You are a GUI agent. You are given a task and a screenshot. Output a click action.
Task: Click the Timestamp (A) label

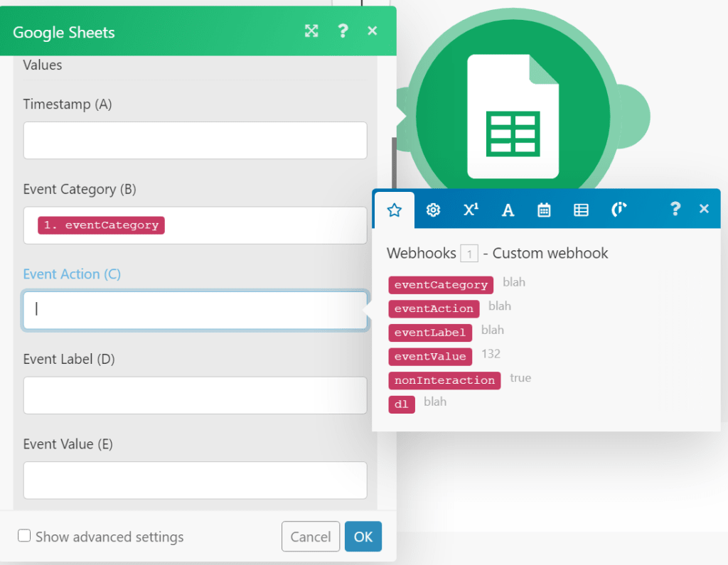click(68, 104)
